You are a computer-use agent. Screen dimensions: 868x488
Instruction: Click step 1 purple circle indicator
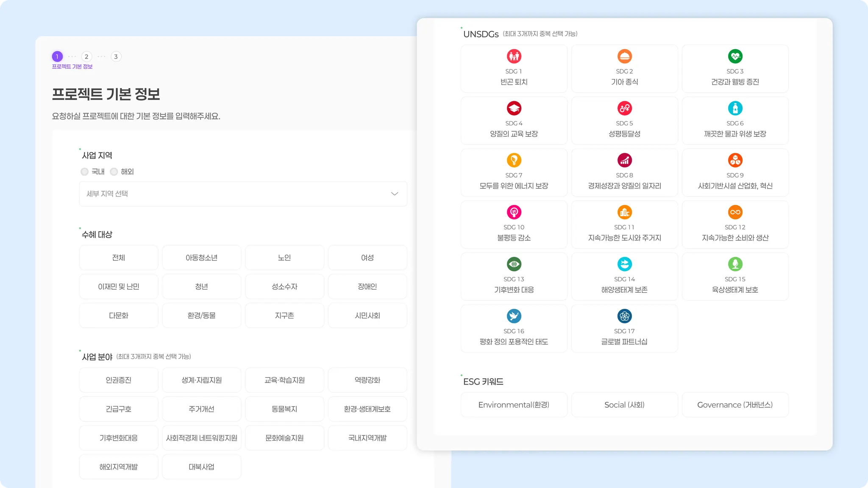tap(57, 57)
